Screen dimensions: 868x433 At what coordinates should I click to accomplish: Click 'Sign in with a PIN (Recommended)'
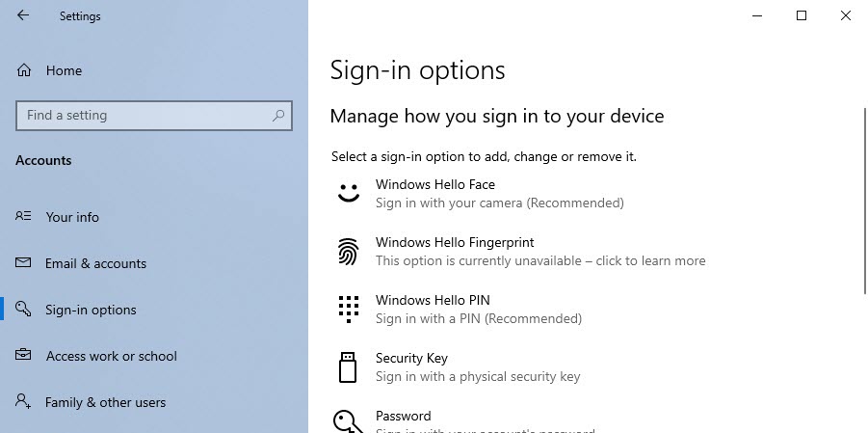479,319
